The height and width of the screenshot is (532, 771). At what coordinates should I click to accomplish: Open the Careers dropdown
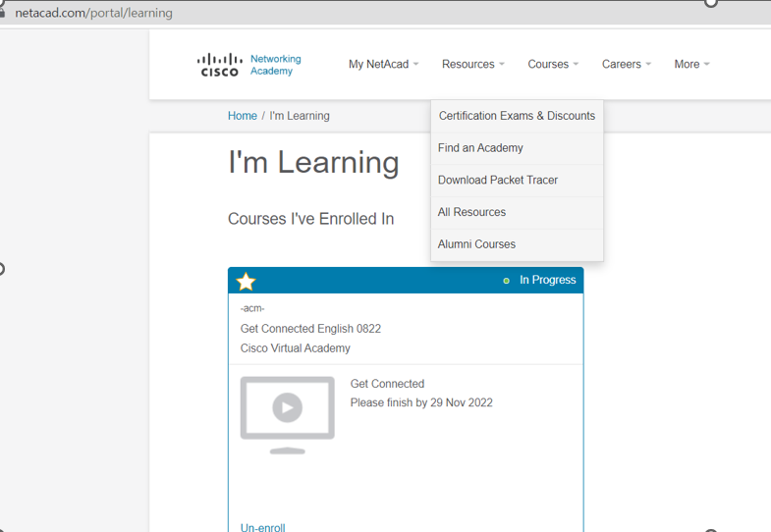627,65
